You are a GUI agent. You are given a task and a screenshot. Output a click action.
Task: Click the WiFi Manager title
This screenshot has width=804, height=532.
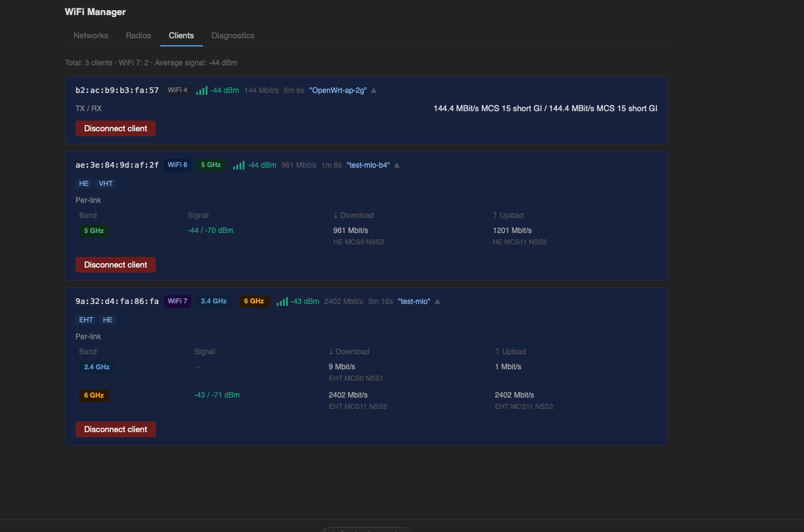[95, 12]
